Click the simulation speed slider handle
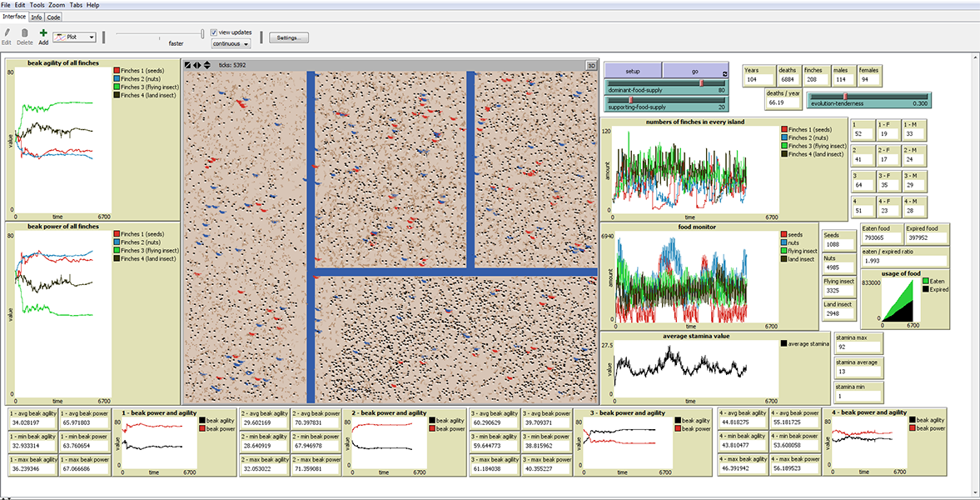 202,33
